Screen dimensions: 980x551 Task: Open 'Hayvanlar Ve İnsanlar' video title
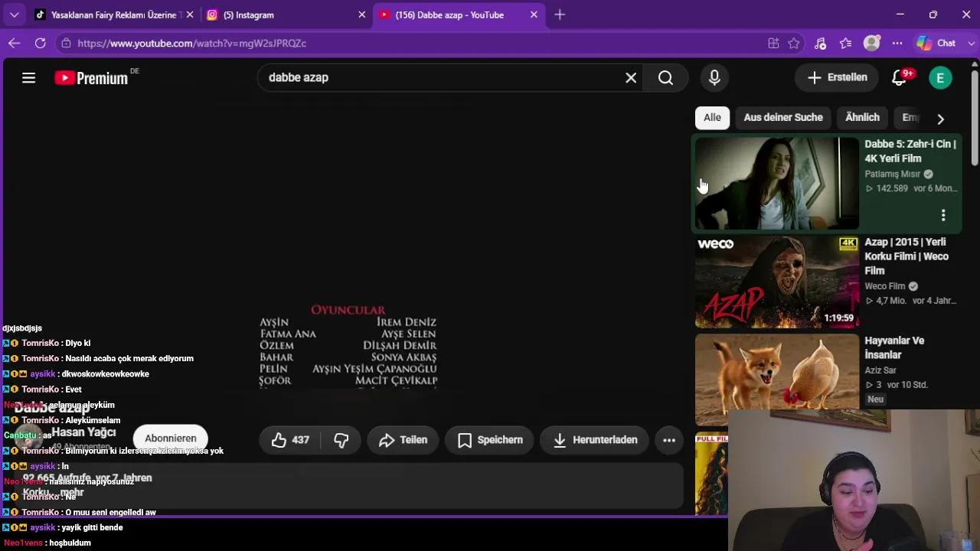click(x=894, y=347)
